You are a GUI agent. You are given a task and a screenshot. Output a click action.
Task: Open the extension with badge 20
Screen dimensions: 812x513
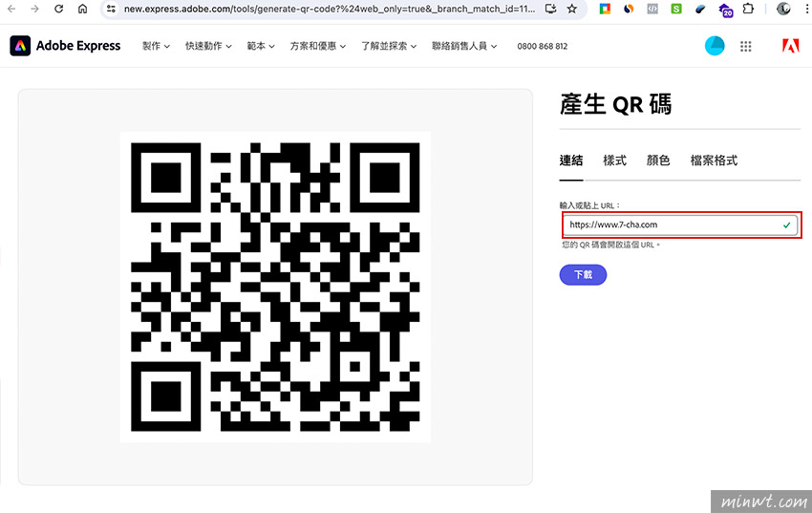[x=725, y=10]
